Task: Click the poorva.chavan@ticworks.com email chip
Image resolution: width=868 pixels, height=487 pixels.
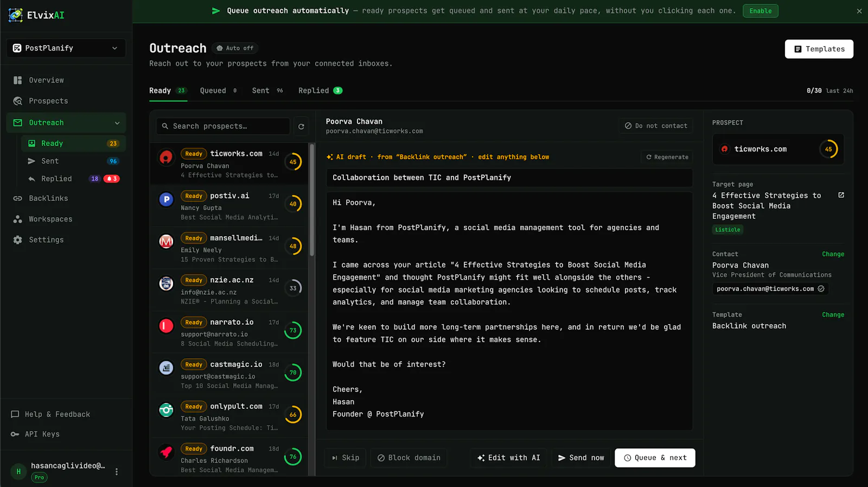Action: click(770, 289)
